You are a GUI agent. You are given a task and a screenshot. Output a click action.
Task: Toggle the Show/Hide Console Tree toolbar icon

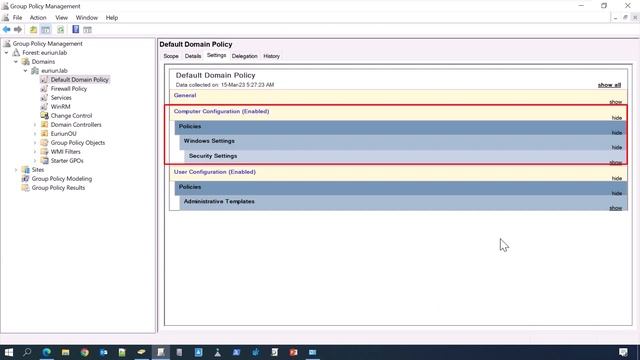pyautogui.click(x=46, y=29)
